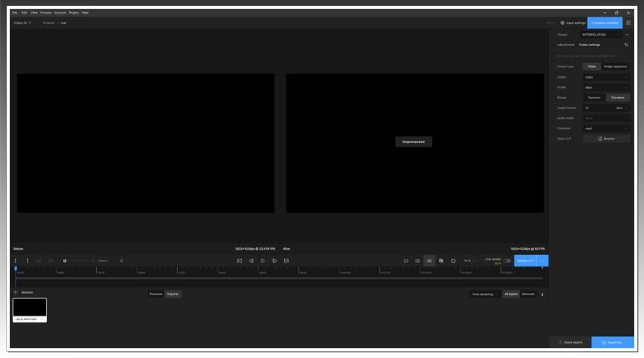Step forward one frame
644x358 pixels.
click(x=274, y=261)
